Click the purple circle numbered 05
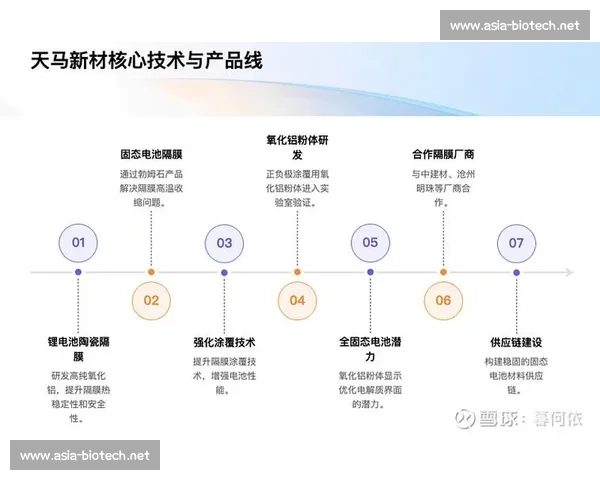Viewport: 600px width, 480px height. tap(370, 242)
